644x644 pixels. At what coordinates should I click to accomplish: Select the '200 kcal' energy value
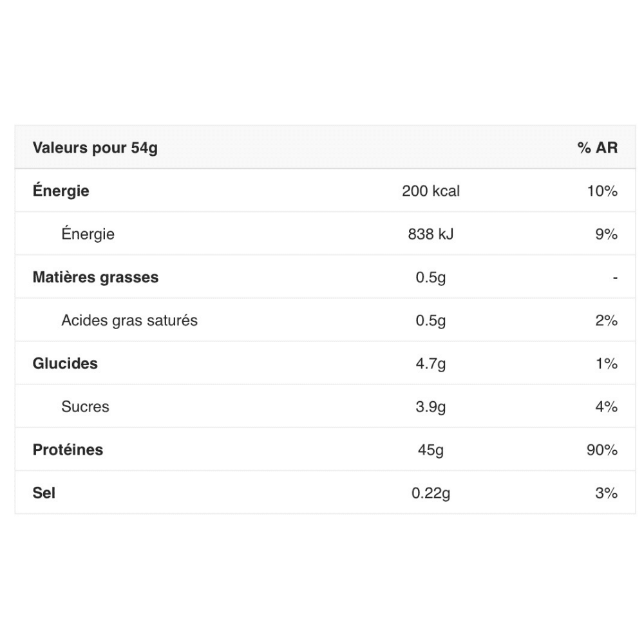coord(431,191)
